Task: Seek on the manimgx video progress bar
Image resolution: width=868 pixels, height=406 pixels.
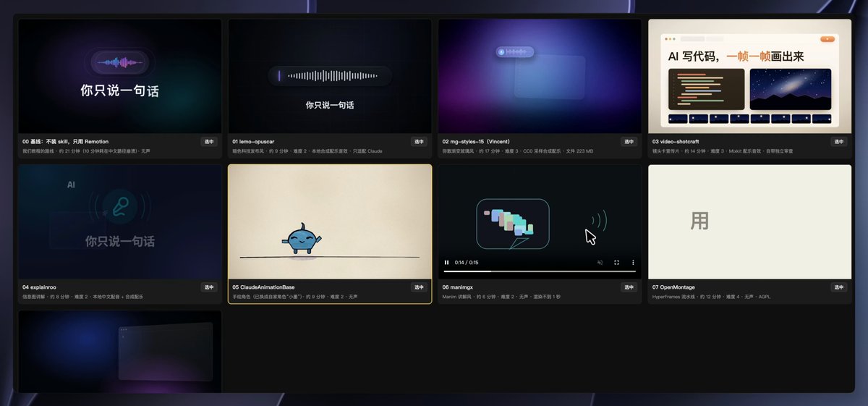Action: (x=540, y=271)
